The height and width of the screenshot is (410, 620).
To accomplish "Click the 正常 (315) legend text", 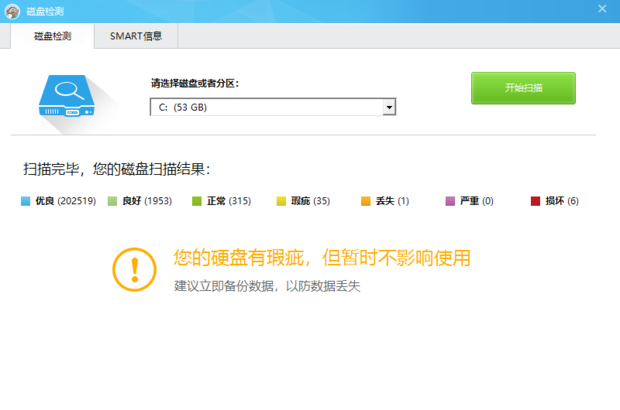I will pos(229,201).
